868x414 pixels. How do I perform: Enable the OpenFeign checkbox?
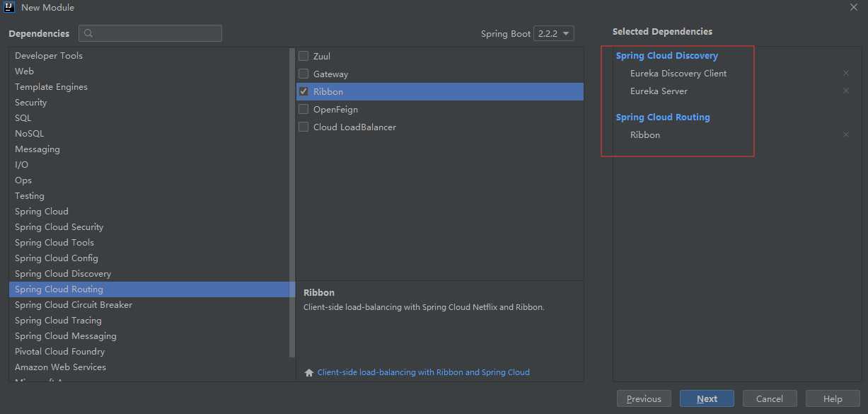303,109
